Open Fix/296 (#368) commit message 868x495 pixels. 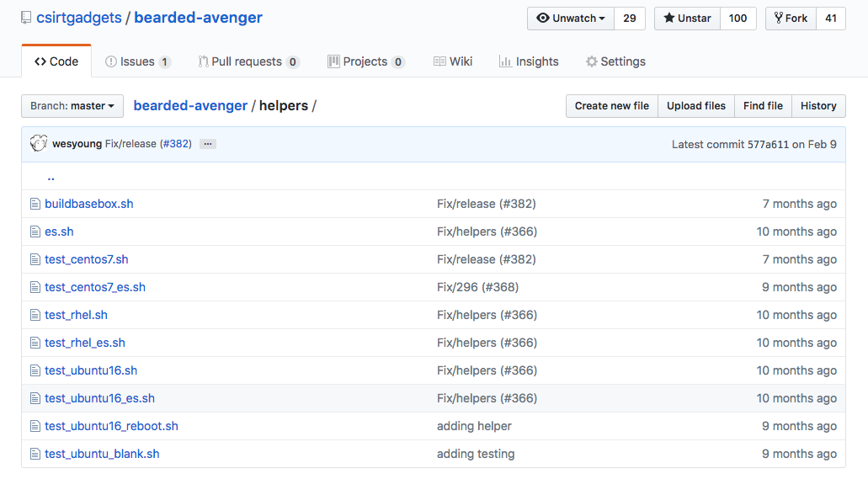pyautogui.click(x=477, y=287)
